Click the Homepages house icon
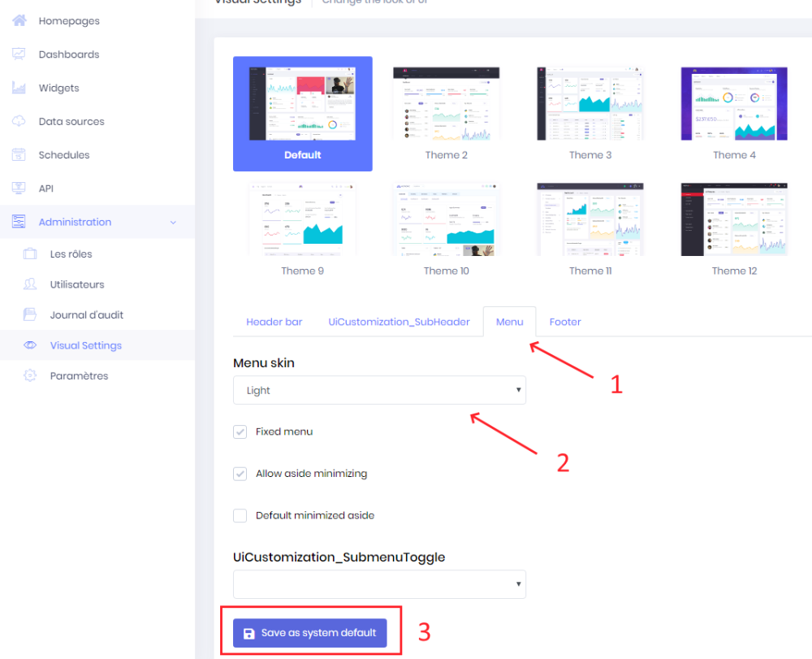812x659 pixels. 19,21
